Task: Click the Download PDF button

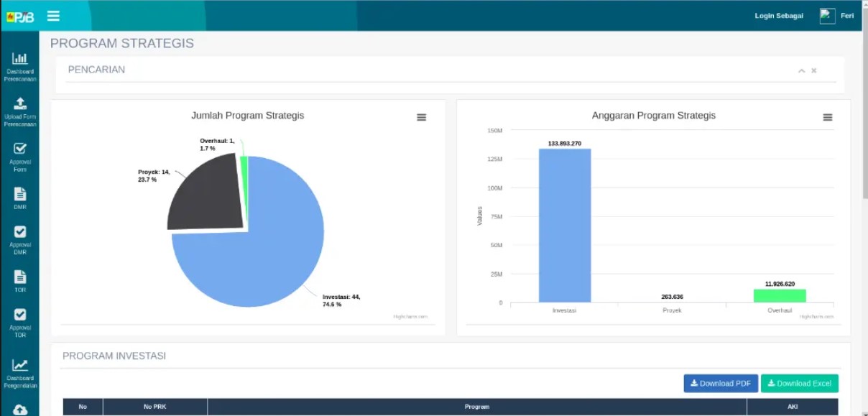Action: [720, 384]
